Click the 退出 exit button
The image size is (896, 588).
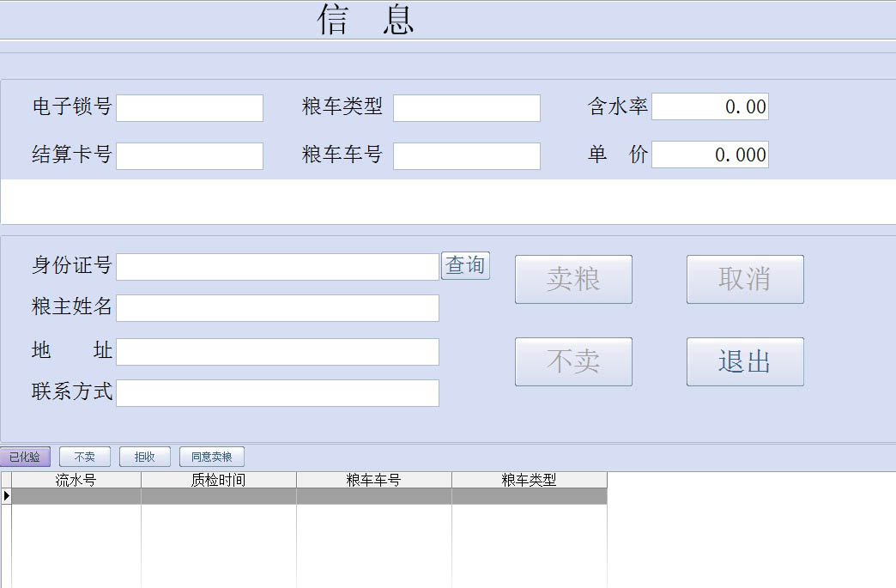744,361
